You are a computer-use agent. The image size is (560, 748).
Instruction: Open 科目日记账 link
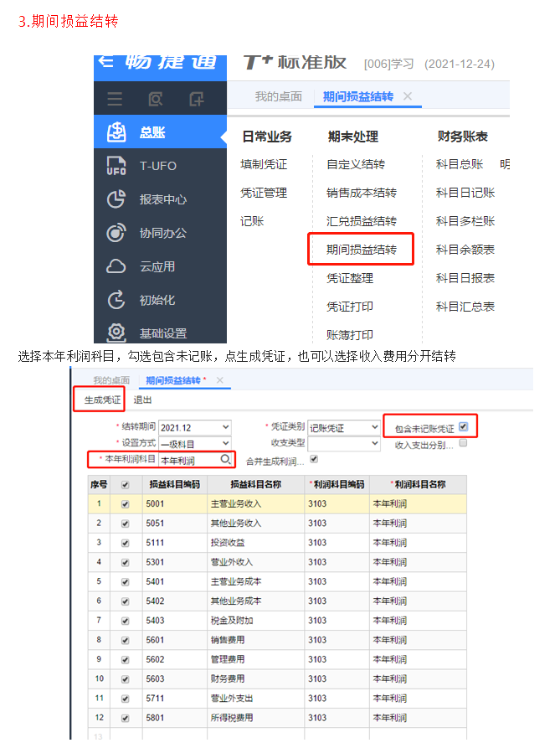[x=465, y=193]
